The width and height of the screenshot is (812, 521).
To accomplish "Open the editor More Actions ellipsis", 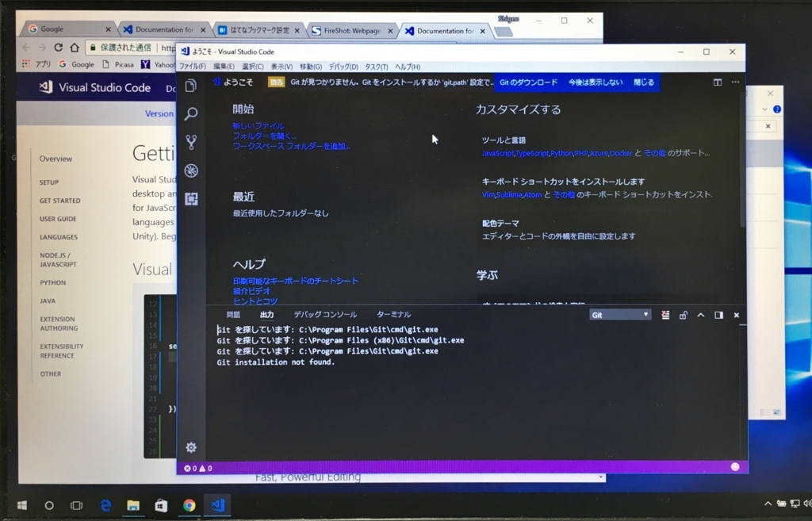I will 735,82.
